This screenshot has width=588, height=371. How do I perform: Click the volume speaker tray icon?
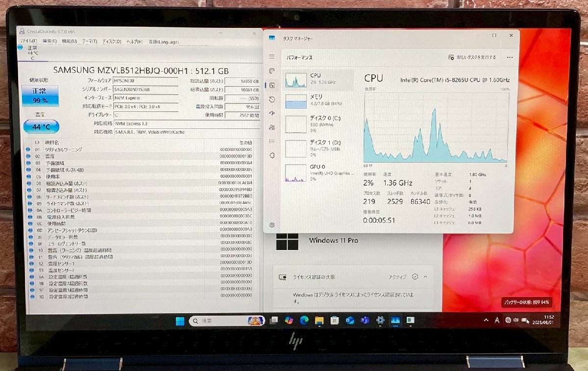[x=516, y=320]
